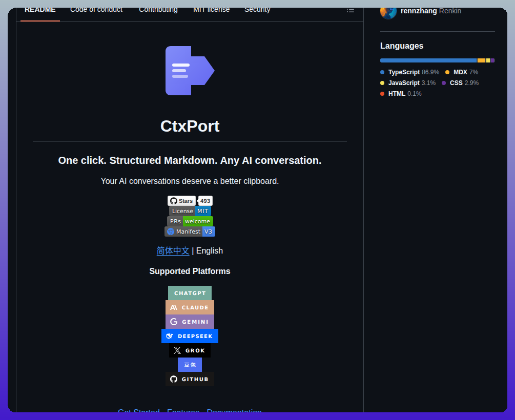The width and height of the screenshot is (515, 420).
Task: Select the MIT license tab
Action: [212, 11]
